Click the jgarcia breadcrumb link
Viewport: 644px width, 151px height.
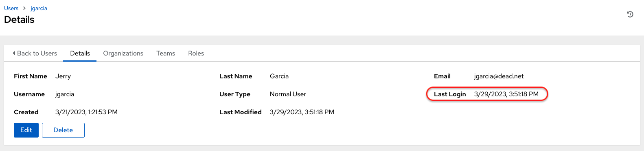point(39,8)
